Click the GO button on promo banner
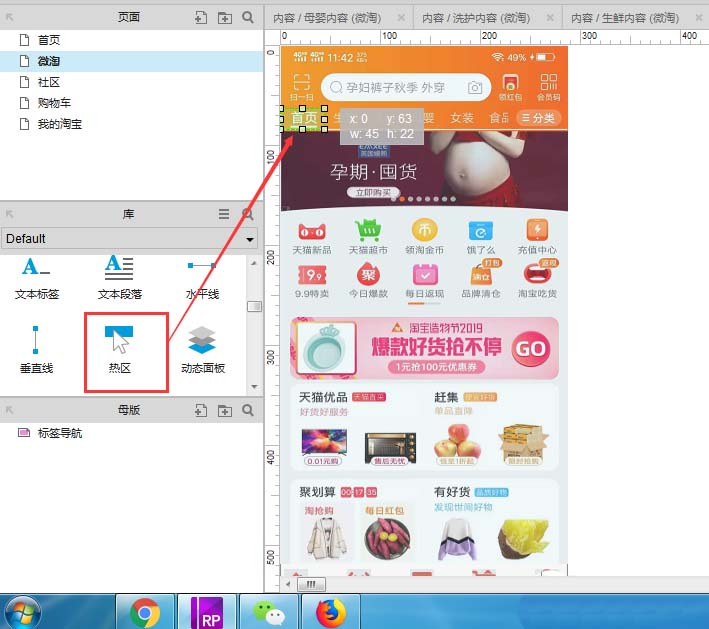This screenshot has height=629, width=709. coord(531,349)
